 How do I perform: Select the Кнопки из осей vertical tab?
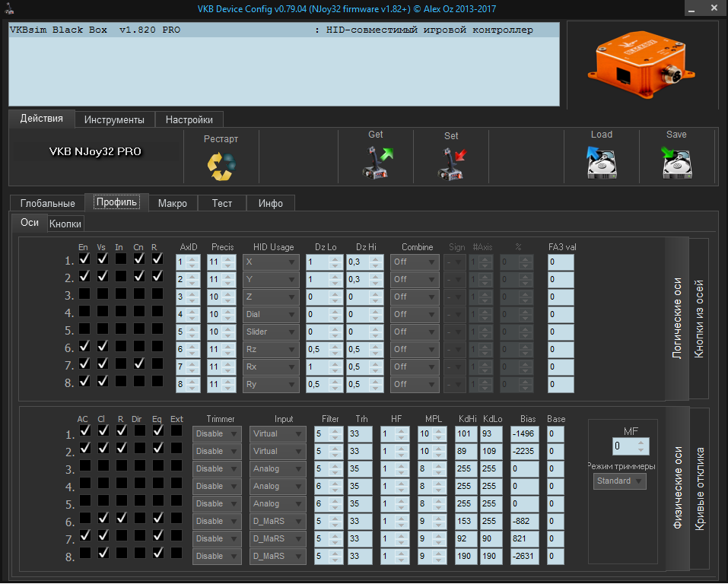(699, 319)
